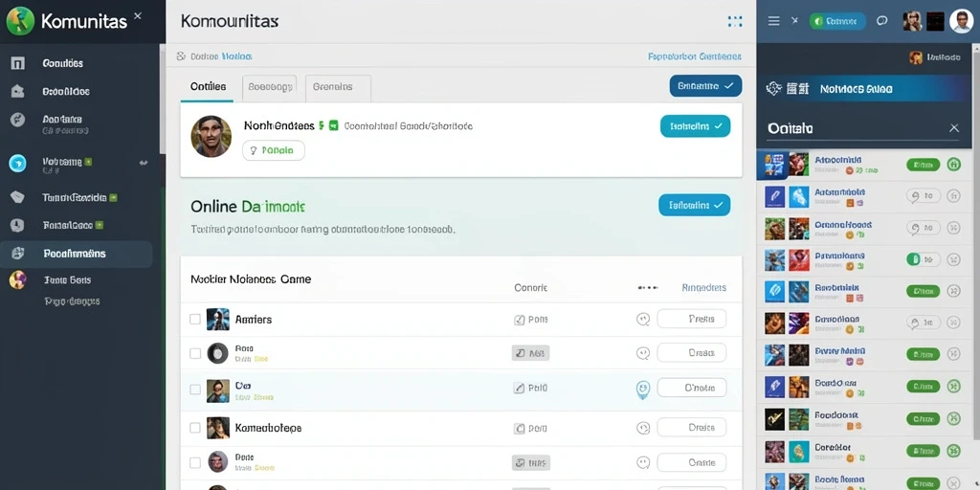Switch to the third tab Grenains
Viewport: 980px width, 490px height.
[x=338, y=87]
